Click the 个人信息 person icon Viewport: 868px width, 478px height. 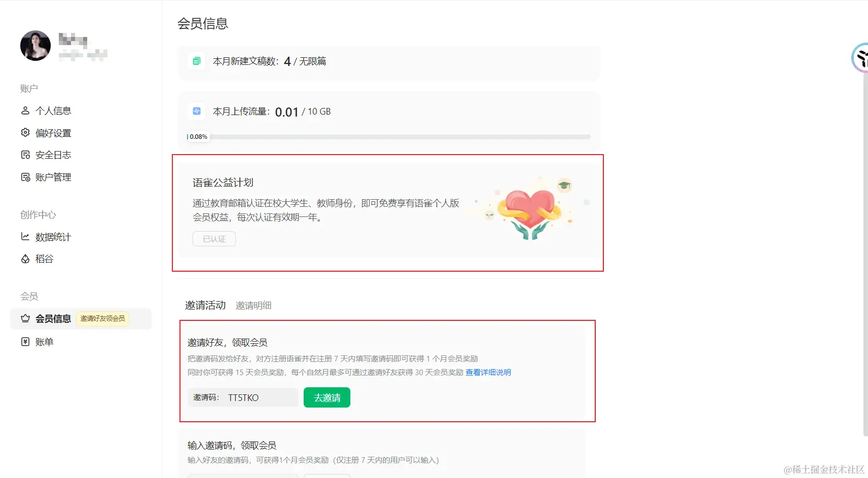25,111
